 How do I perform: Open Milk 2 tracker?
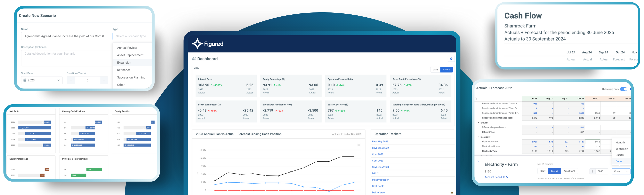coord(375,173)
